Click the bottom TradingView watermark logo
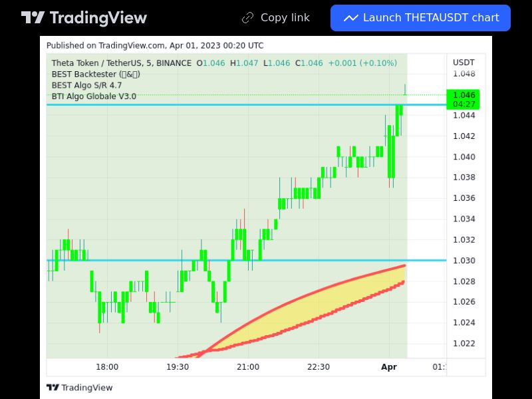This screenshot has width=532, height=399. 79,388
